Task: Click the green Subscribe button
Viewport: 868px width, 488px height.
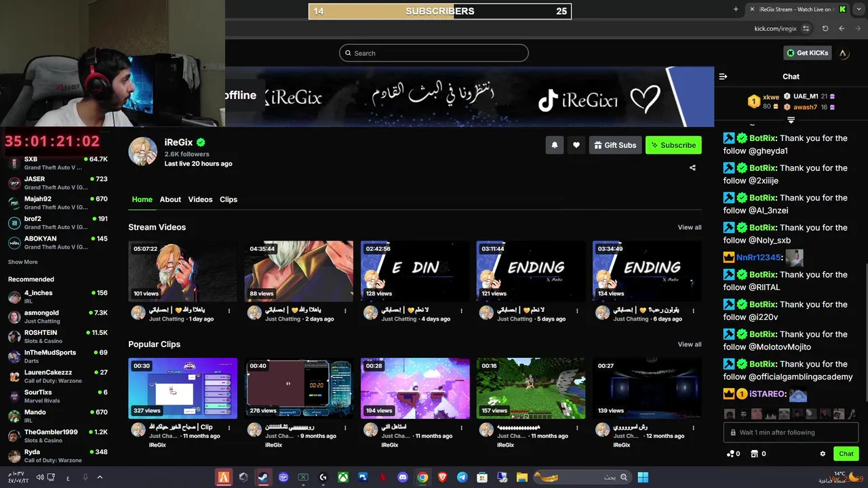Action: tap(673, 145)
